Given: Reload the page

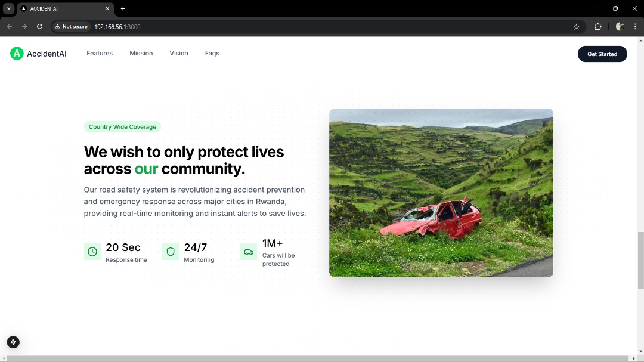Looking at the screenshot, I should click(x=39, y=27).
